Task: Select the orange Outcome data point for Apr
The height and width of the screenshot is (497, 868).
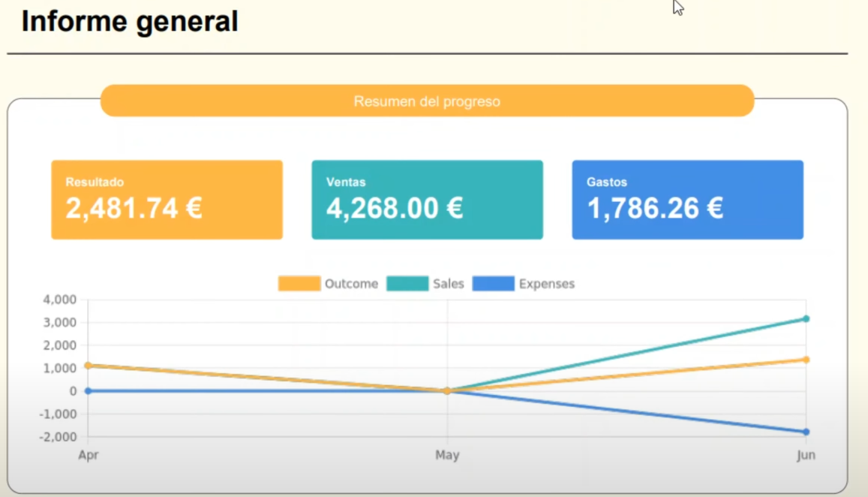Action: click(x=88, y=366)
